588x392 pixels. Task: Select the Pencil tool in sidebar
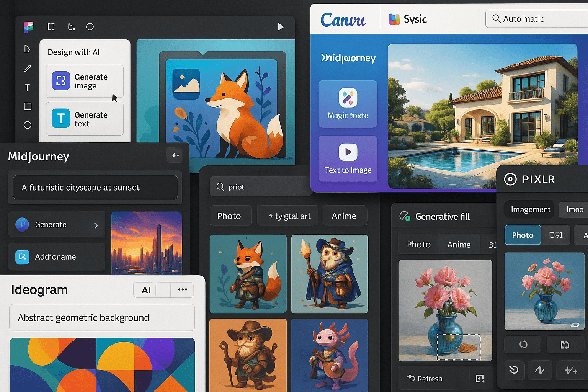(x=27, y=69)
